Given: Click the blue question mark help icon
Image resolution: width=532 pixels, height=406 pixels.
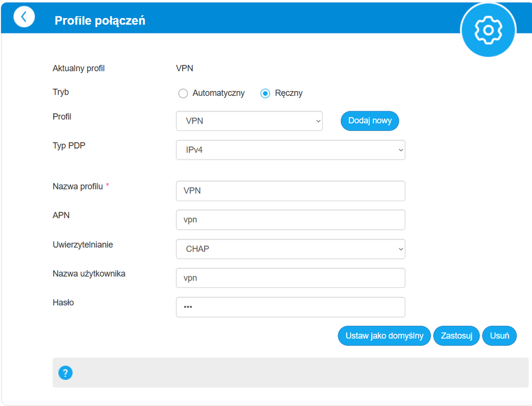Looking at the screenshot, I should pyautogui.click(x=66, y=372).
